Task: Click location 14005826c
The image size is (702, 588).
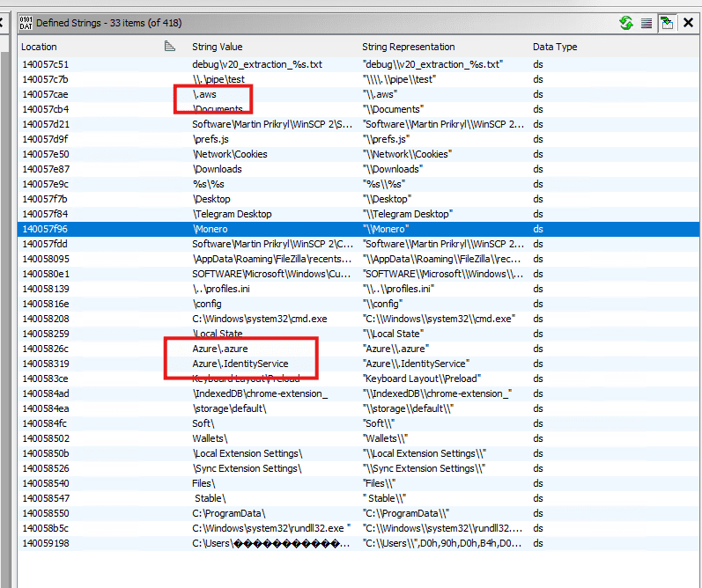Action: click(x=45, y=349)
